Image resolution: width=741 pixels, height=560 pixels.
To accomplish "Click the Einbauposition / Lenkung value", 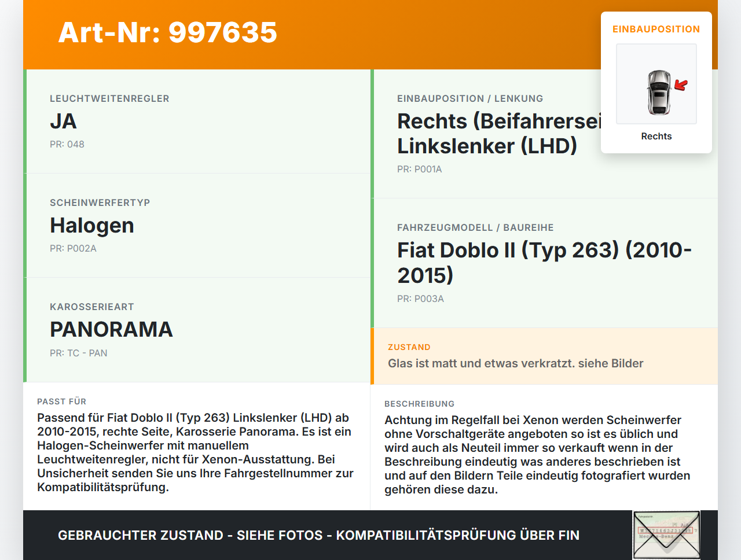I will coord(499,134).
